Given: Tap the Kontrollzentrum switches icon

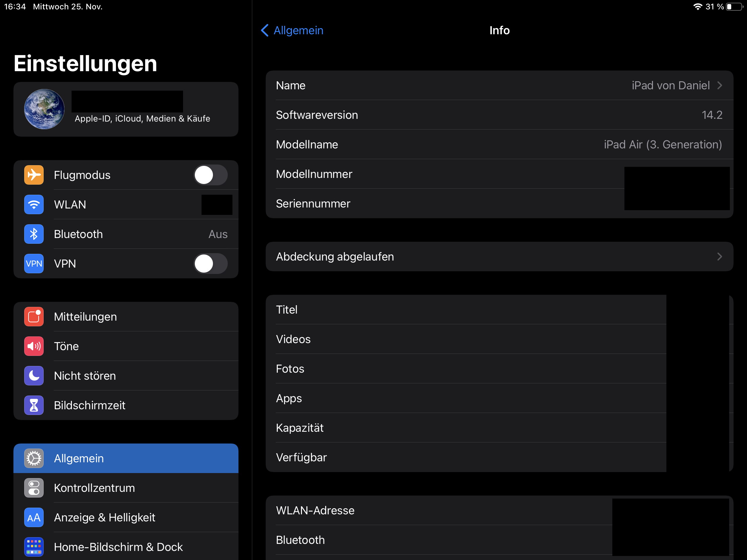Looking at the screenshot, I should click(34, 488).
